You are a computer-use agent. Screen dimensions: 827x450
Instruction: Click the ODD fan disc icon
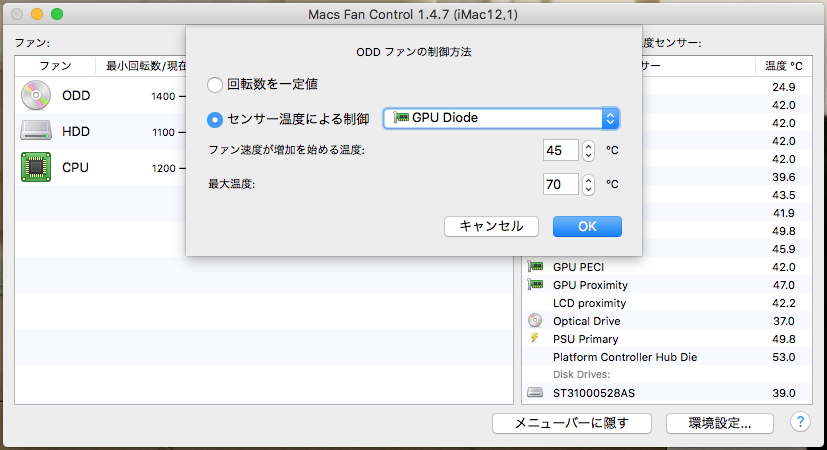[x=36, y=95]
